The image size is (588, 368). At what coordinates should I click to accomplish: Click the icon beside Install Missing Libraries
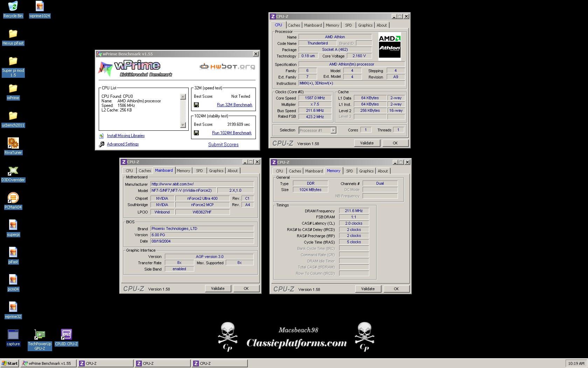click(x=101, y=136)
